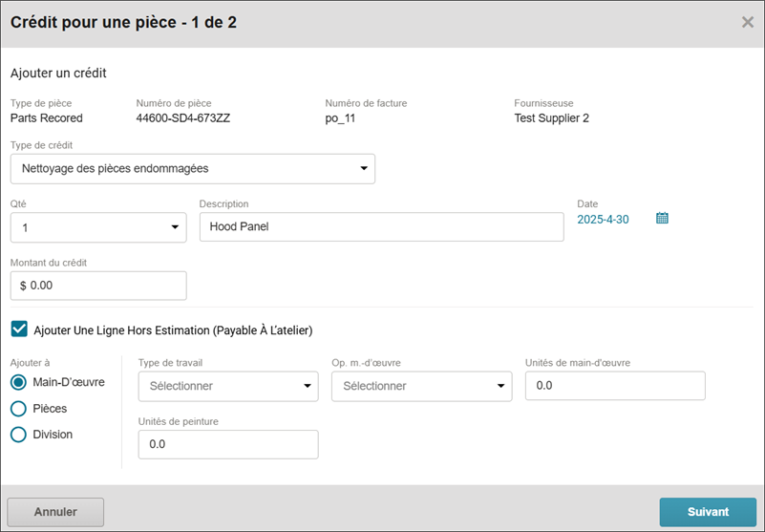Expand the Op. m.-d'œuvre dropdown

pyautogui.click(x=422, y=387)
